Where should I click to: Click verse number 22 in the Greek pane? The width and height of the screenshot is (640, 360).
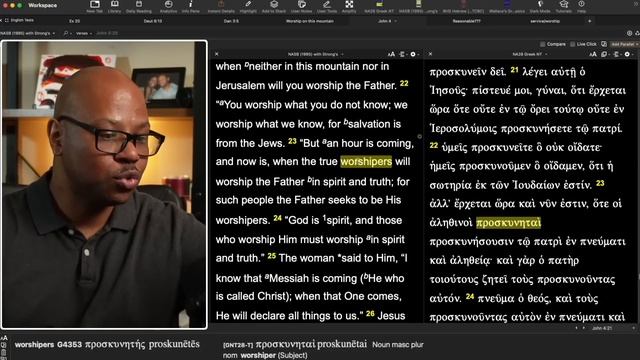pyautogui.click(x=434, y=145)
